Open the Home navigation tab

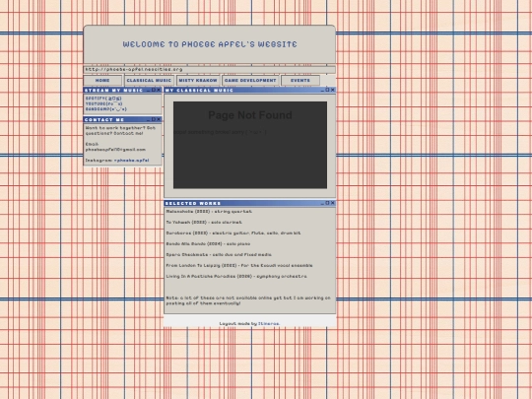click(102, 81)
